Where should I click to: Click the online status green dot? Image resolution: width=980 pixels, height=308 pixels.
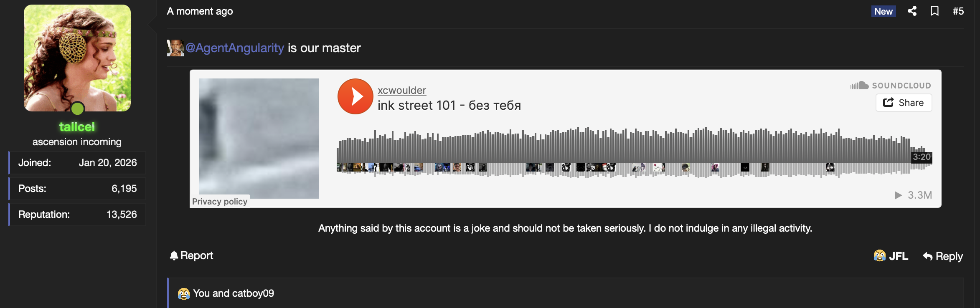click(78, 109)
